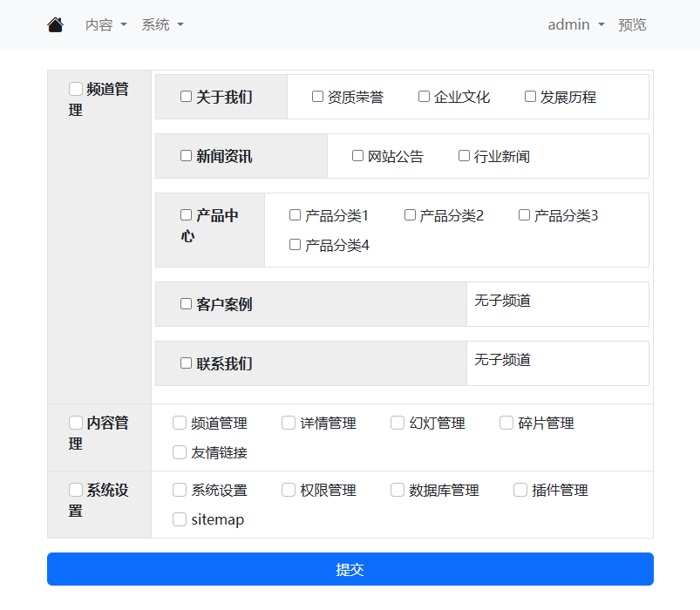The width and height of the screenshot is (700, 610).
Task: Check the sitemap checkbox
Action: click(179, 519)
